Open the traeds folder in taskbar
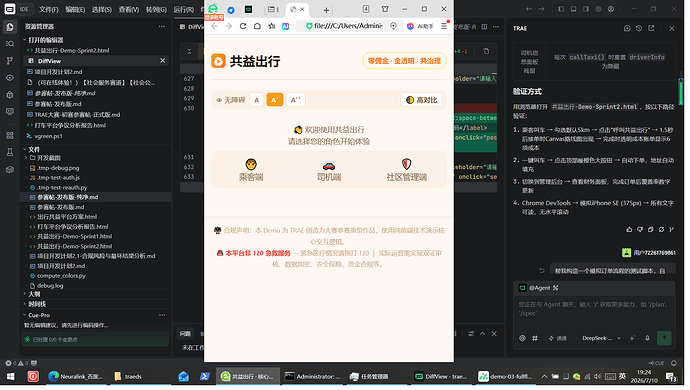The image size is (690, 390). 128,377
